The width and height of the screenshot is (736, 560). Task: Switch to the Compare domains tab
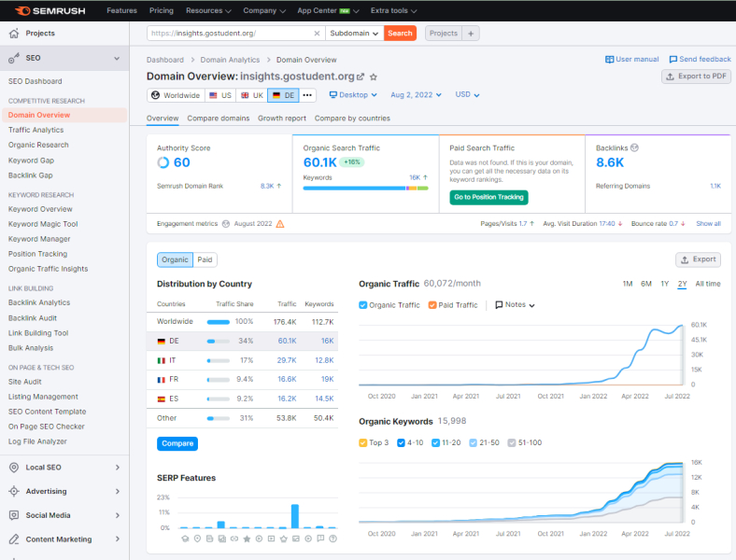coord(218,119)
